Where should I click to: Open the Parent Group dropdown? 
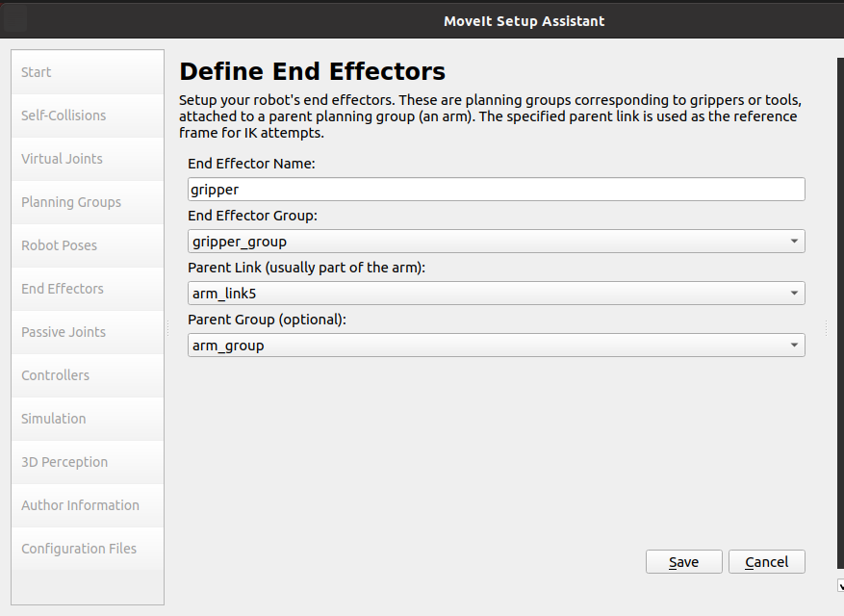point(497,346)
